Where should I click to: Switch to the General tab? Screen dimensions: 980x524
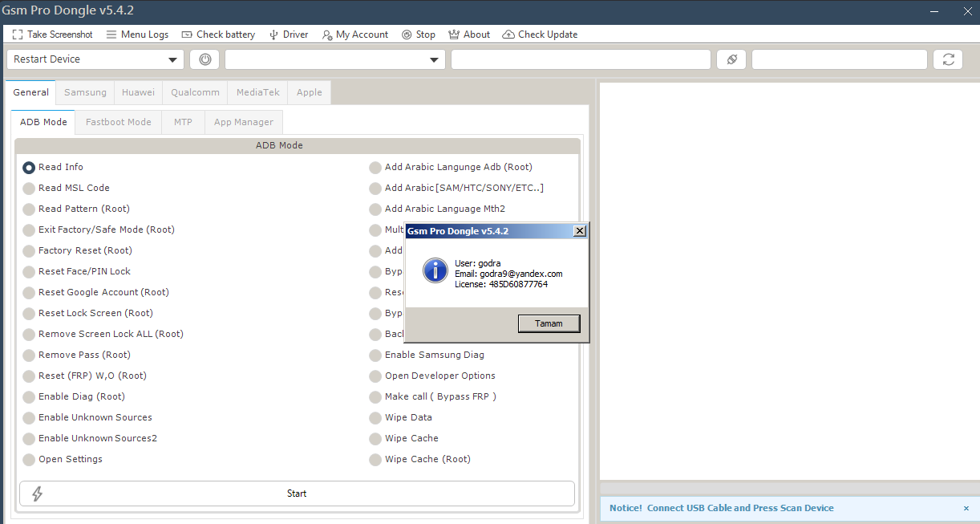31,92
